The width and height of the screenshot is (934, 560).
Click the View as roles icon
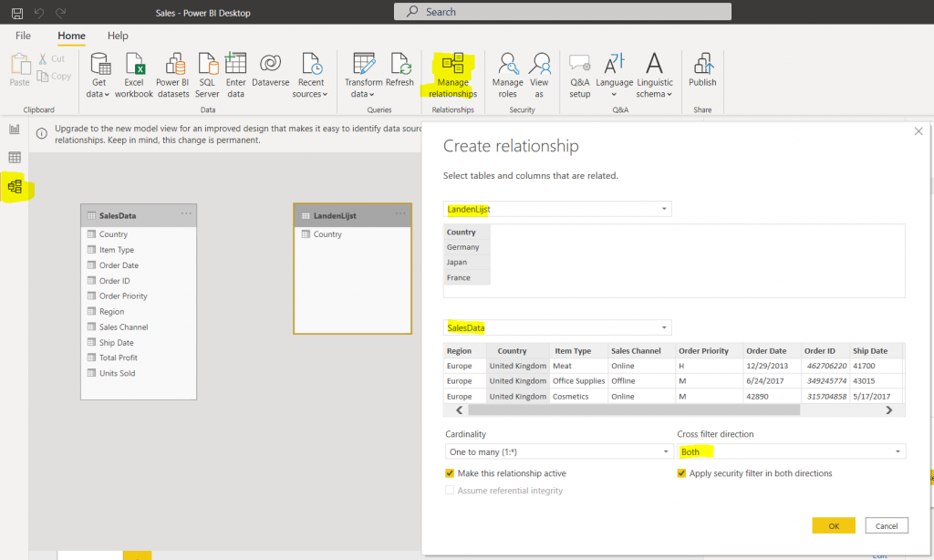click(x=539, y=63)
